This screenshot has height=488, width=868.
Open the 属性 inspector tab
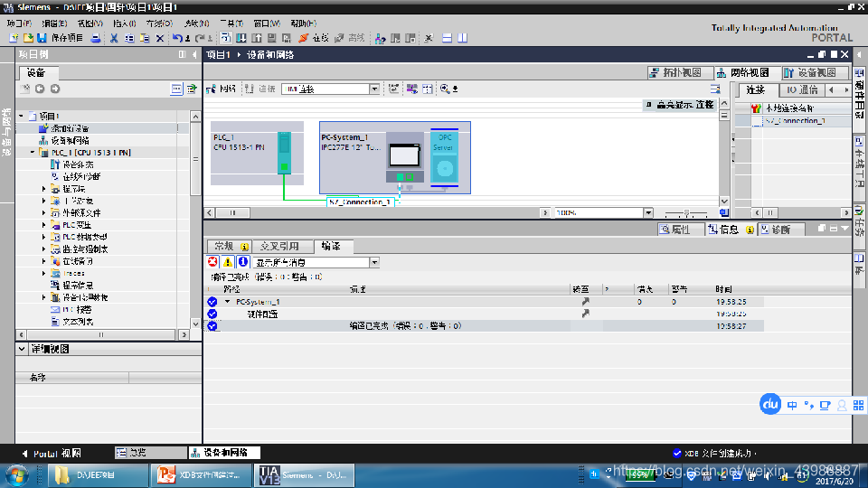(681, 230)
